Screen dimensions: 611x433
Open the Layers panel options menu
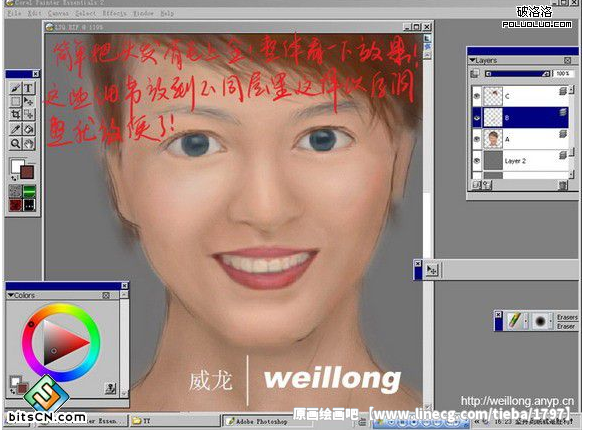[567, 60]
